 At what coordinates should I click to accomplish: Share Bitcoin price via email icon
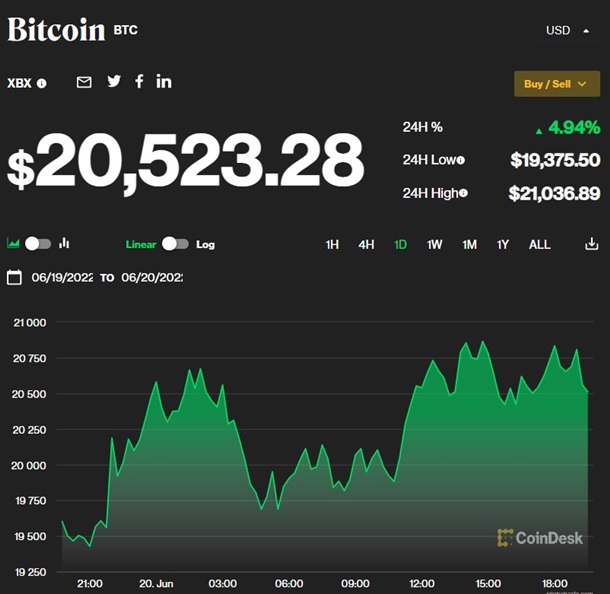pos(84,82)
